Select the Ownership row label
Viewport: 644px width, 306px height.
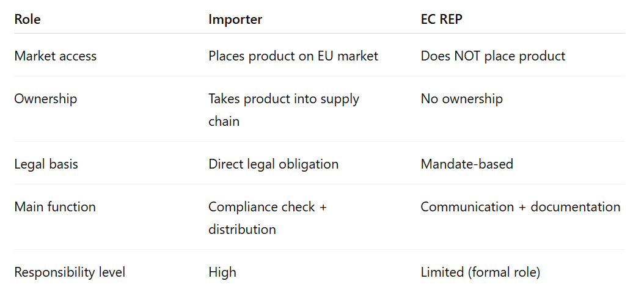point(46,99)
